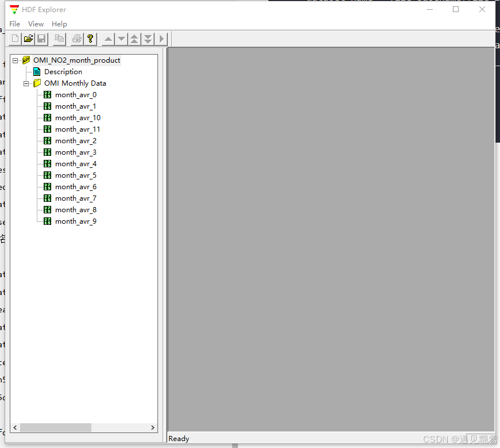
Task: Click the single up arrow toolbar button
Action: [109, 39]
